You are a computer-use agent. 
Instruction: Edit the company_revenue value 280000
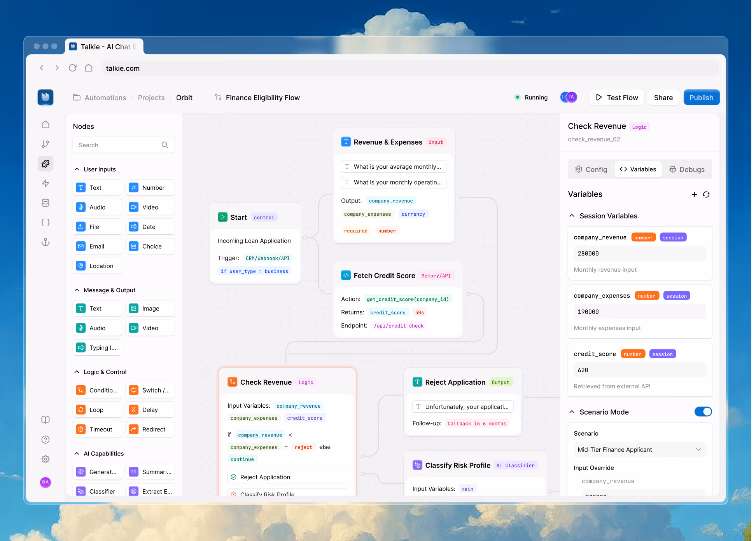pyautogui.click(x=640, y=253)
